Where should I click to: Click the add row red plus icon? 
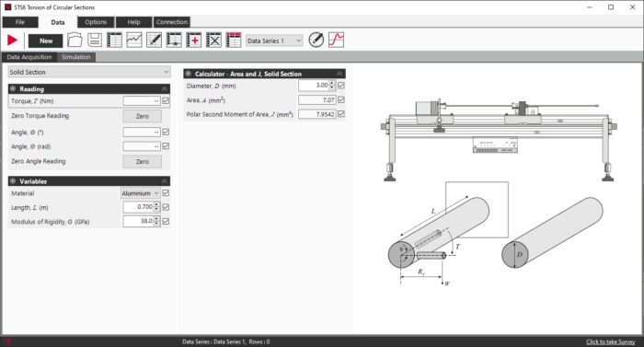point(194,40)
